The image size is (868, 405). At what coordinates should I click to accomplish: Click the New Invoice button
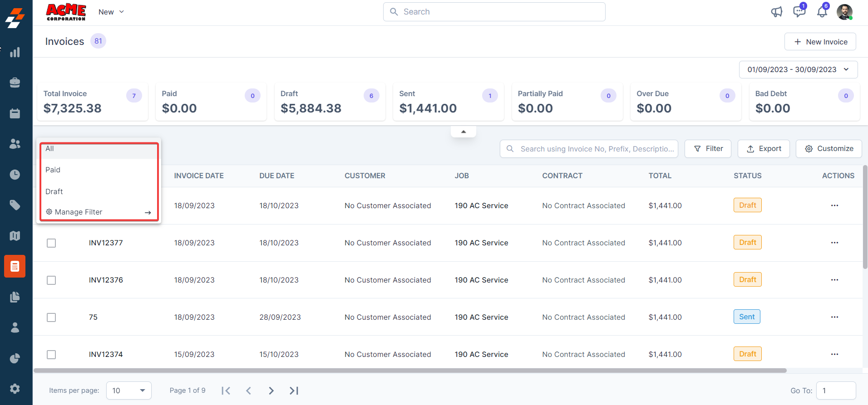pyautogui.click(x=820, y=42)
